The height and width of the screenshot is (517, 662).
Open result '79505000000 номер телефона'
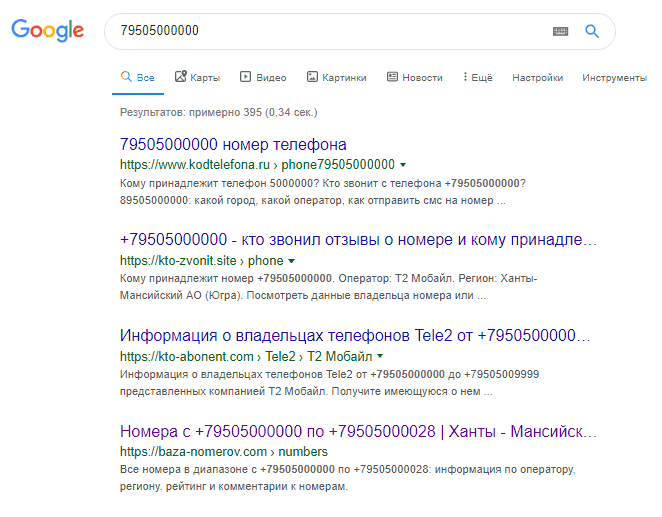click(233, 144)
